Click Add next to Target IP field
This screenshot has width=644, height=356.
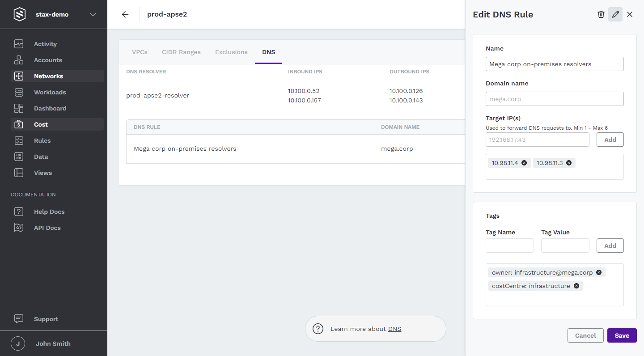[x=610, y=140]
